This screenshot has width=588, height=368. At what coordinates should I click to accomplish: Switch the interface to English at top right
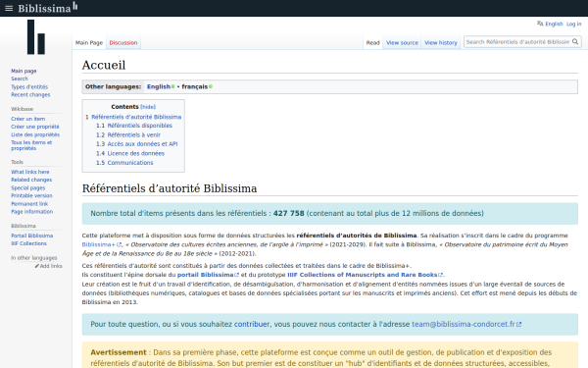[554, 24]
